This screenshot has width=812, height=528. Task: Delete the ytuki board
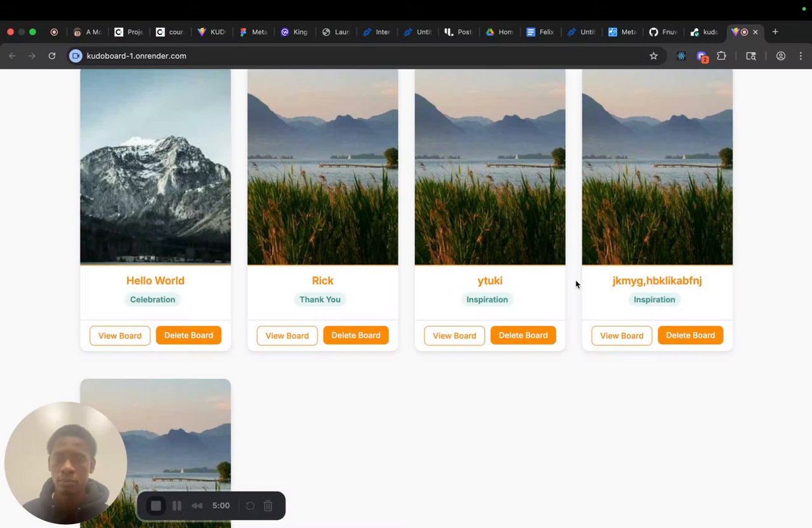pyautogui.click(x=523, y=335)
